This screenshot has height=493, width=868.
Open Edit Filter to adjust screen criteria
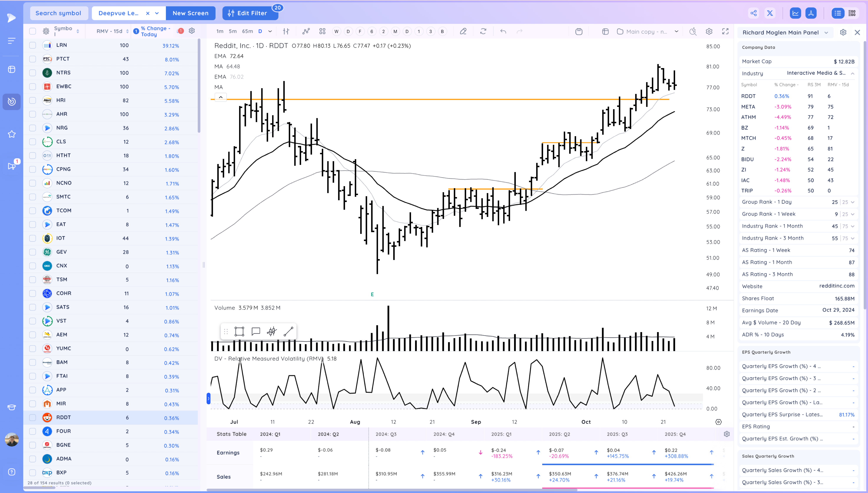coord(250,13)
